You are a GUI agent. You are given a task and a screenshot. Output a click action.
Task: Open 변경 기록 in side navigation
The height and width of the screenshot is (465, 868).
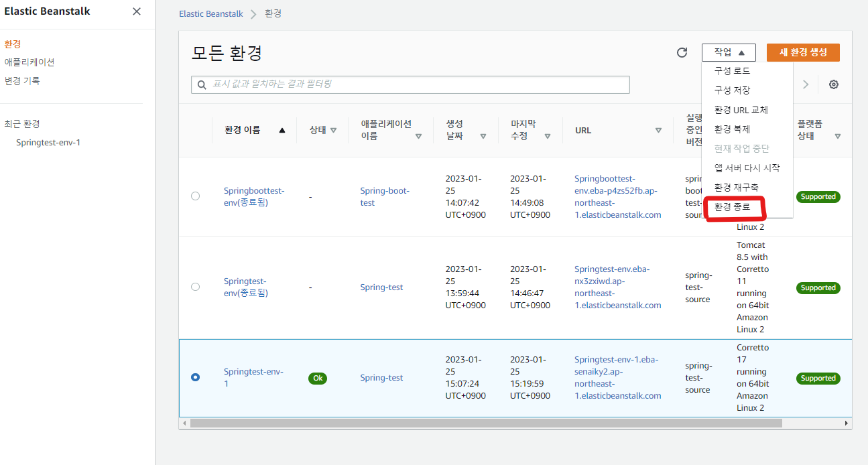(x=22, y=80)
